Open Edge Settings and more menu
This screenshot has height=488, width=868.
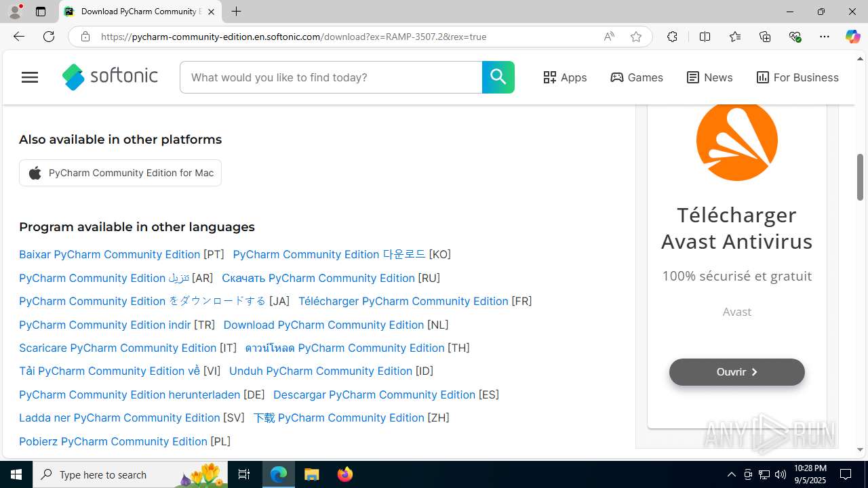[x=825, y=37]
